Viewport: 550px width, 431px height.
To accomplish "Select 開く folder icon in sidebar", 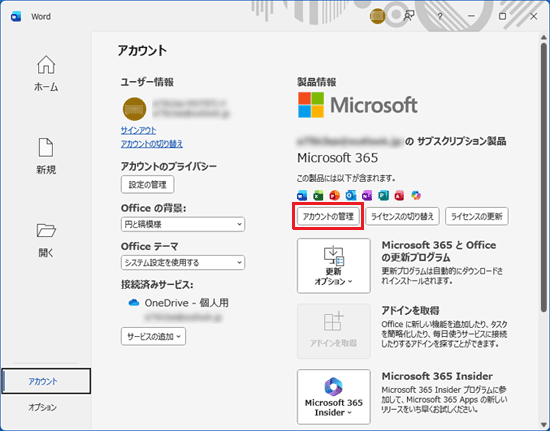I will pyautogui.click(x=46, y=230).
